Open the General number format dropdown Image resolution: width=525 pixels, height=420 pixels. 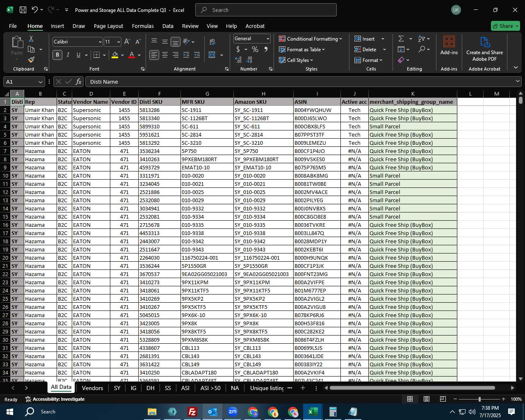[268, 39]
